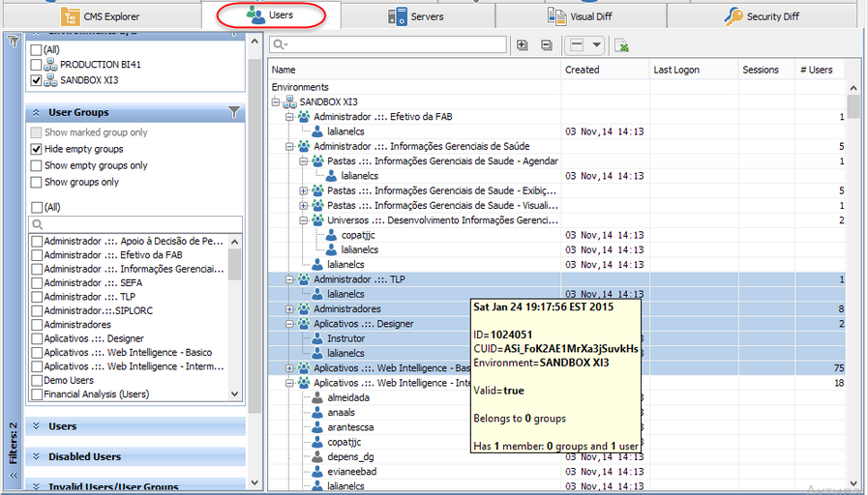Collapse the User Groups panel
This screenshot has width=868, height=495.
(36, 113)
